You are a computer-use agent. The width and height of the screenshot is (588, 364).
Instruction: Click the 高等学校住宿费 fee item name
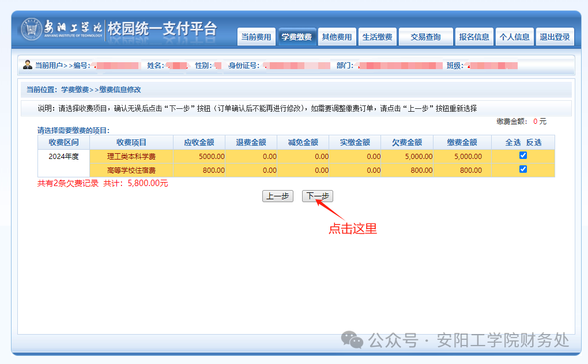[131, 170]
